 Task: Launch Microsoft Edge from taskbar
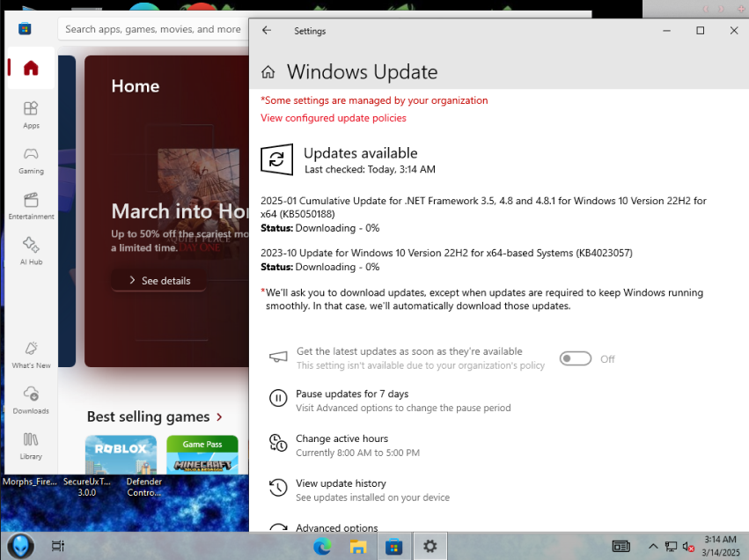pyautogui.click(x=322, y=546)
